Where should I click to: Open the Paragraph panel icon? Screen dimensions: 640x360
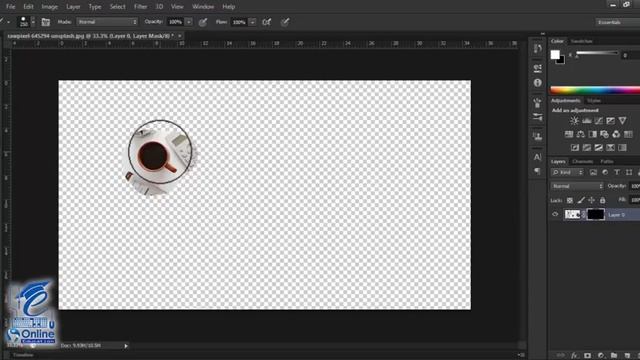[538, 171]
